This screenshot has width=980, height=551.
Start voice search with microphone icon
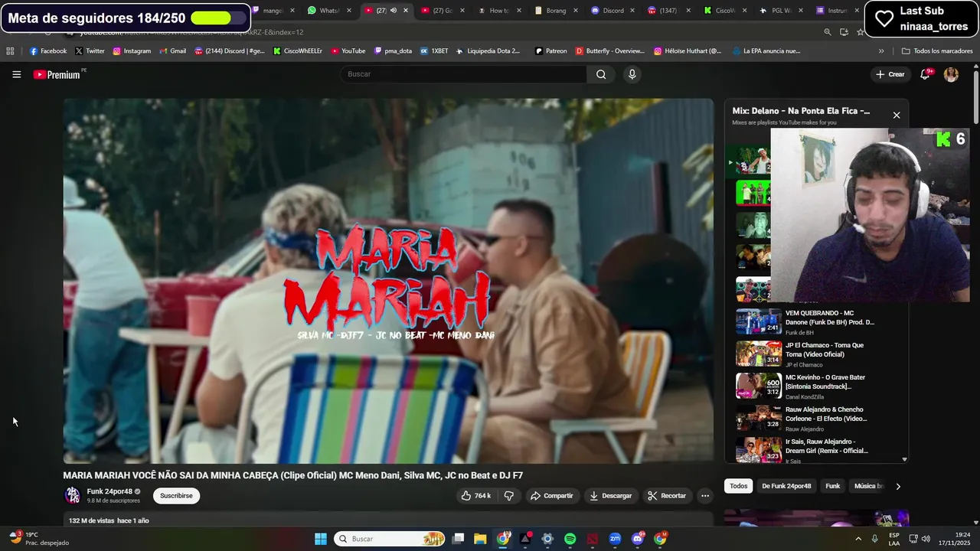pos(632,74)
